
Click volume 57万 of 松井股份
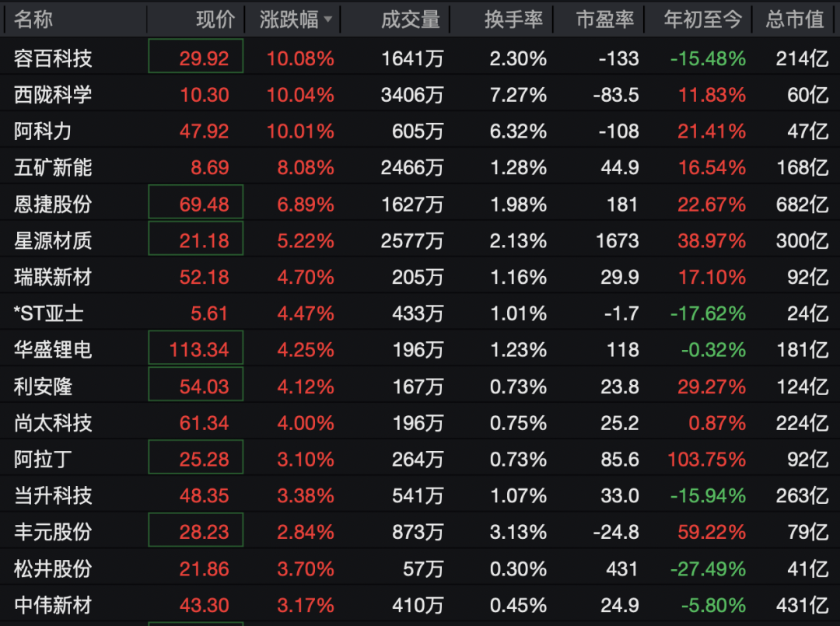tap(422, 568)
